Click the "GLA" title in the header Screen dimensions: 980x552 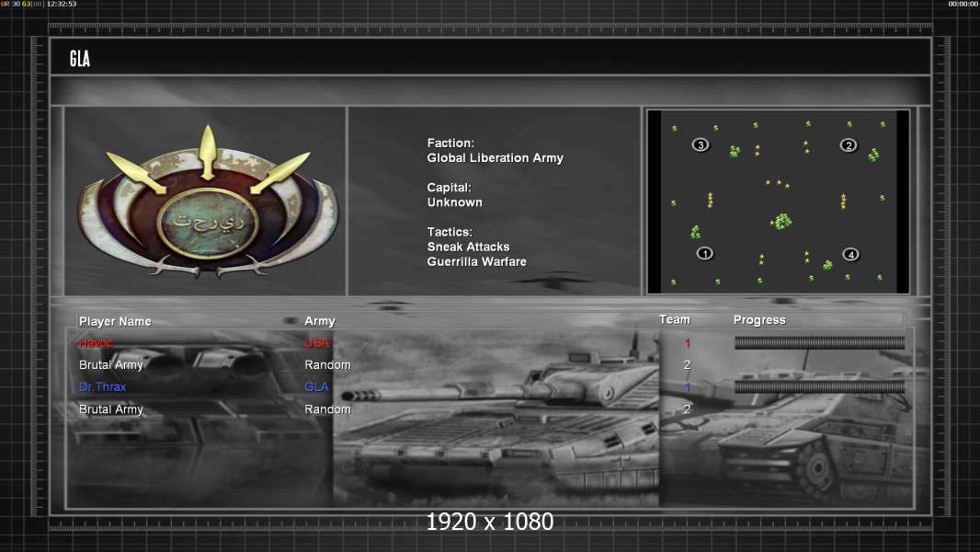80,59
